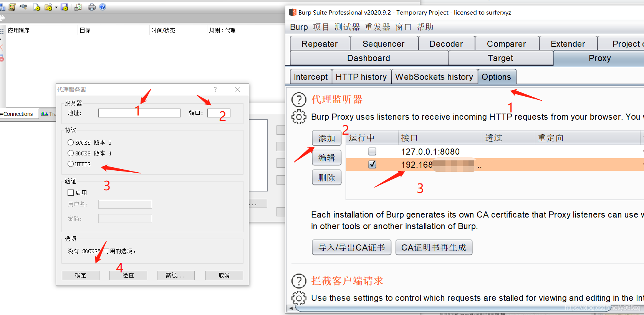Viewport: 644px width, 315px height.
Task: Open the 帮助 menu in Burp
Action: [425, 27]
